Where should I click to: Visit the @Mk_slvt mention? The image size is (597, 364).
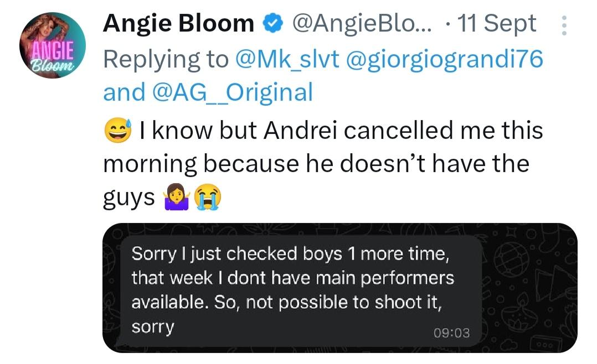[287, 59]
